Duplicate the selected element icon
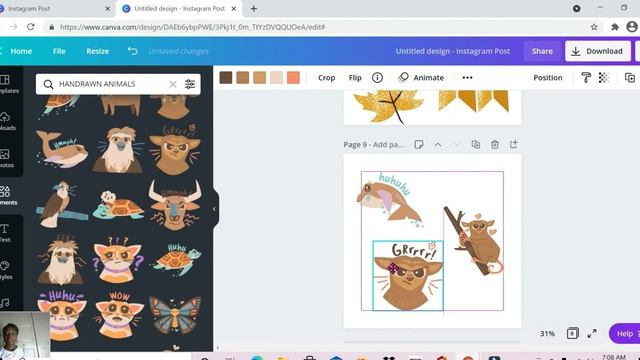640x360 pixels. [630, 78]
